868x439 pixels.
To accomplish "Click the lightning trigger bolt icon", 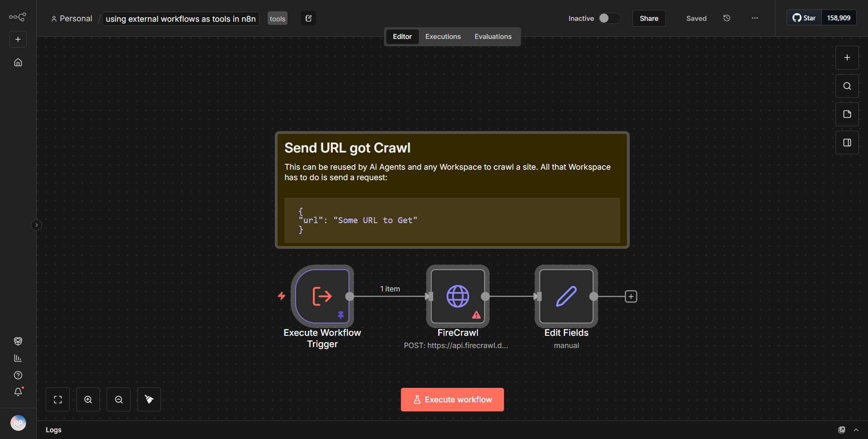I will (282, 296).
